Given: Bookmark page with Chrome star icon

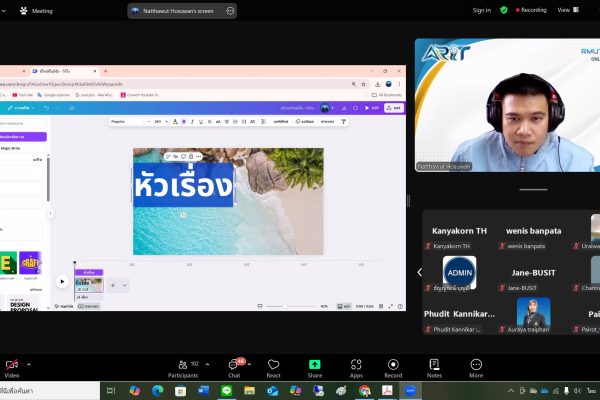Looking at the screenshot, I should click(x=363, y=84).
